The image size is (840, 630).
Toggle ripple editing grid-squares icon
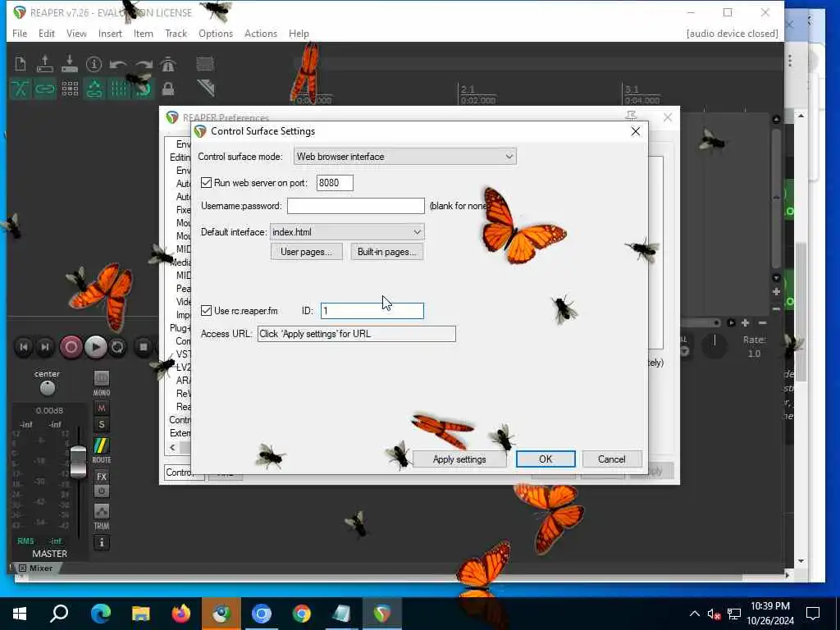click(x=70, y=89)
